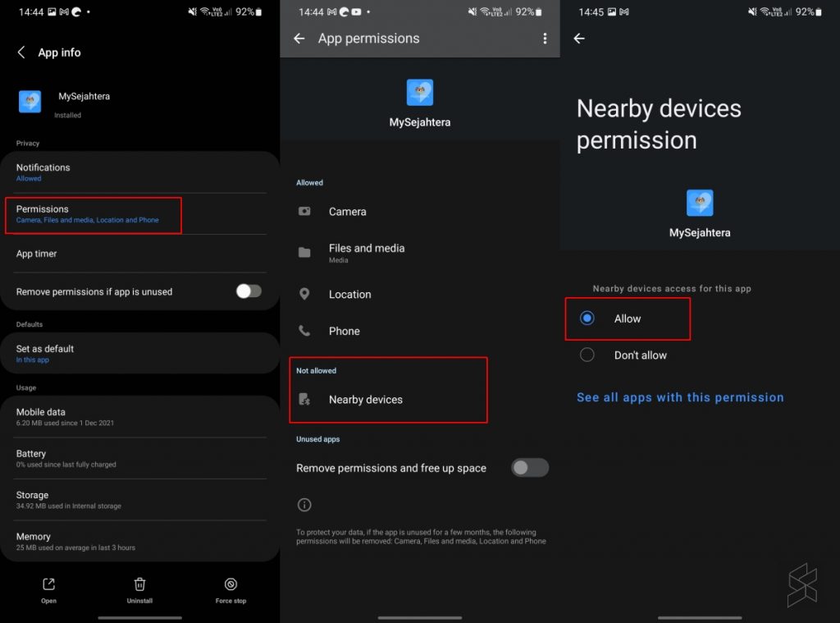Open the three-dot overflow menu in App permissions
The height and width of the screenshot is (623, 840).
point(545,38)
